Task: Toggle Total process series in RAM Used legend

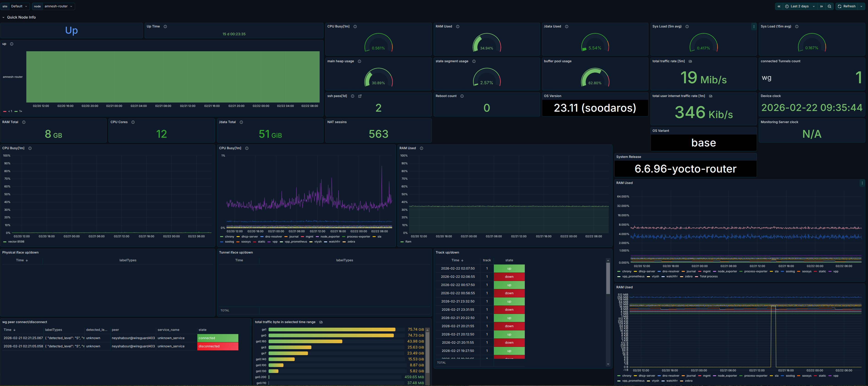Action: pyautogui.click(x=708, y=277)
